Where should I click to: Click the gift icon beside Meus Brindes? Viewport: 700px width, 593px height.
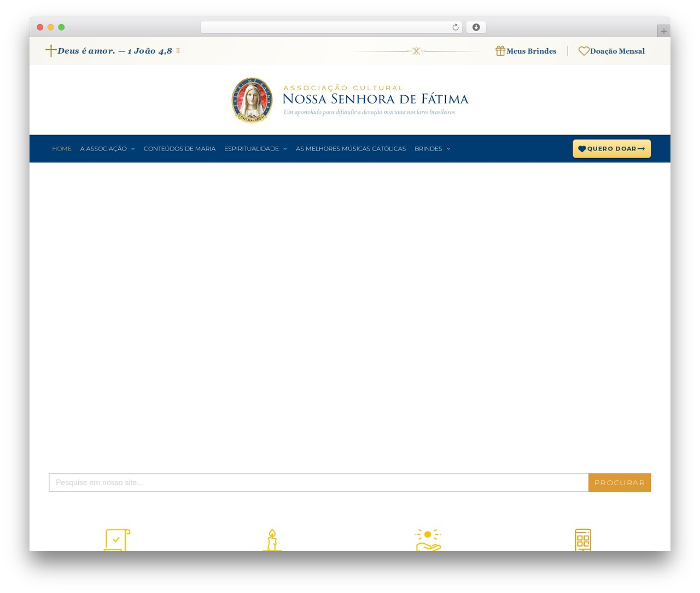tap(500, 51)
